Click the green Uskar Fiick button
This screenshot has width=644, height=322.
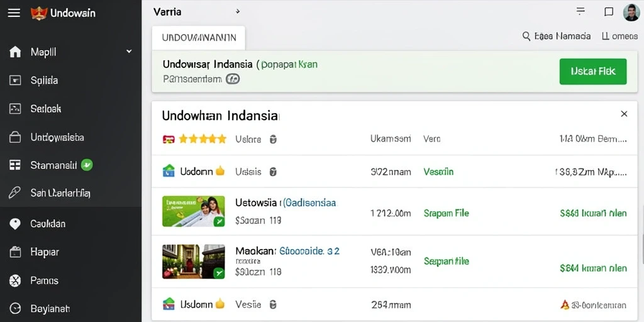coord(593,72)
